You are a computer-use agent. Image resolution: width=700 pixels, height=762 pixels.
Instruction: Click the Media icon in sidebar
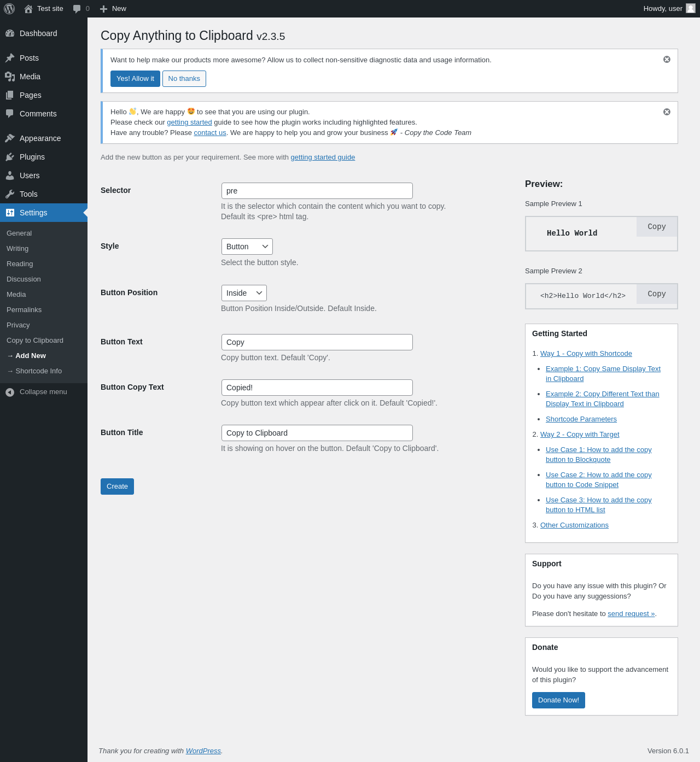pos(10,77)
